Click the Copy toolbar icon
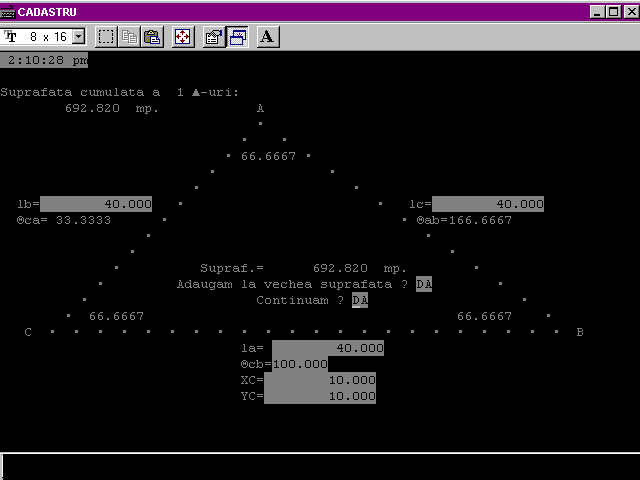The image size is (640, 480). [129, 37]
